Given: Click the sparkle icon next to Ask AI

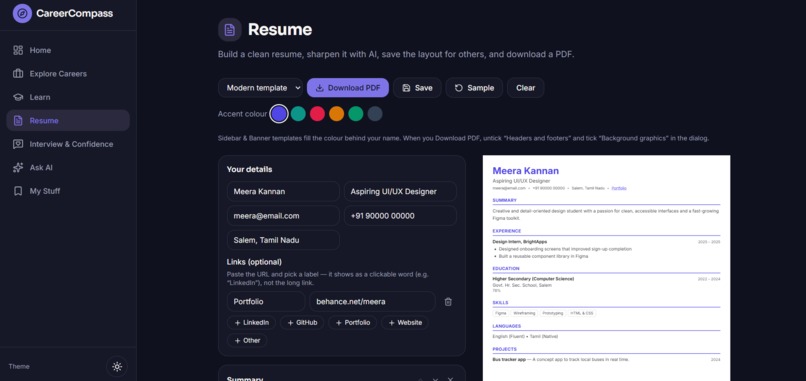Looking at the screenshot, I should coord(18,168).
